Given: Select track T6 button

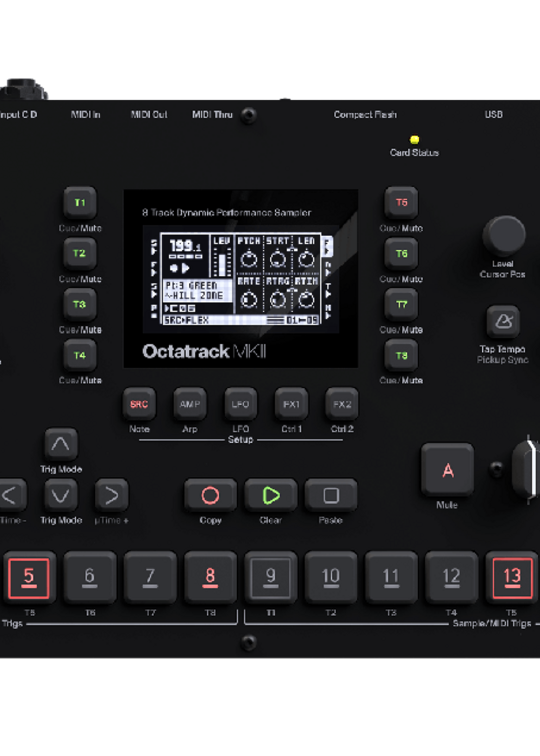Looking at the screenshot, I should (x=401, y=253).
